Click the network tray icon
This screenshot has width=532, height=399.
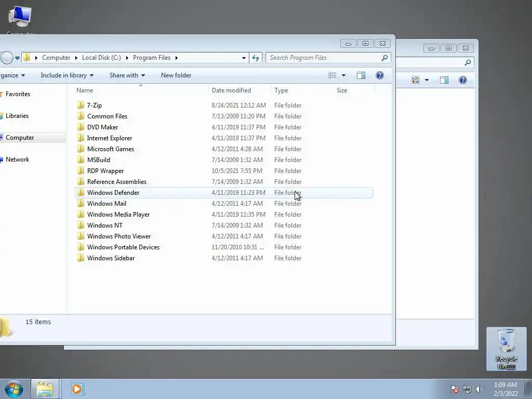coord(467,389)
